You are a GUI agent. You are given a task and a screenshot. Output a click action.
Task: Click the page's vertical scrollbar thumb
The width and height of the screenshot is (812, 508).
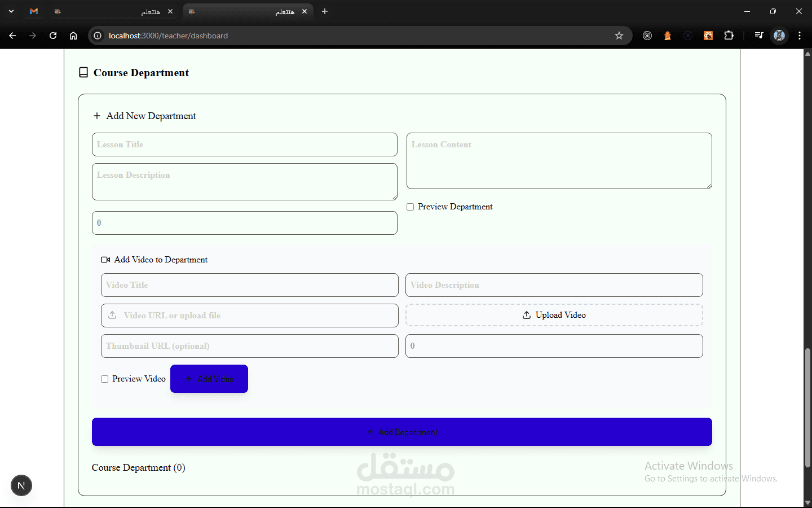(807, 408)
